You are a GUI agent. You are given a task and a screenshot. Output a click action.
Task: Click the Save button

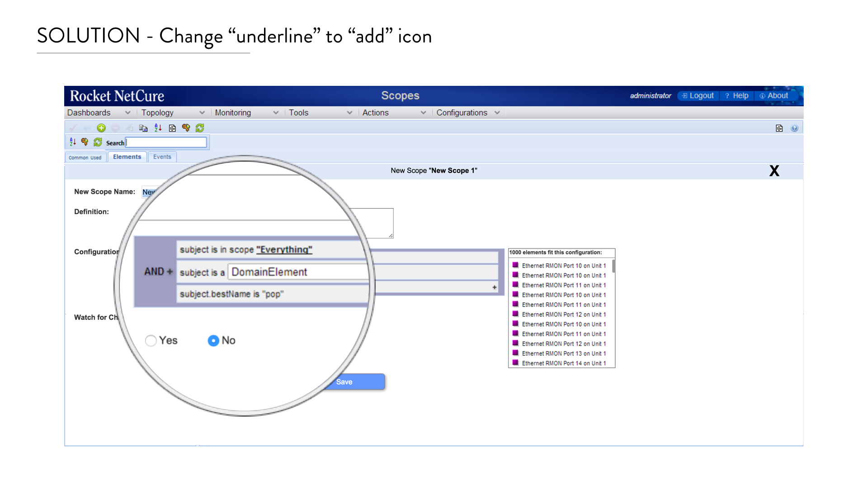point(355,382)
